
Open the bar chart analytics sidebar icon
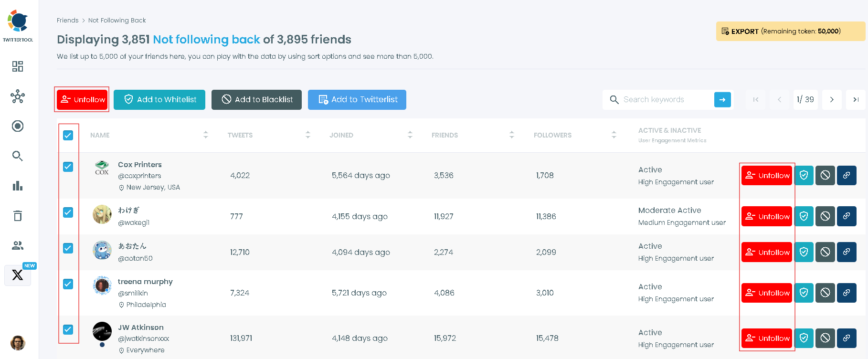18,186
